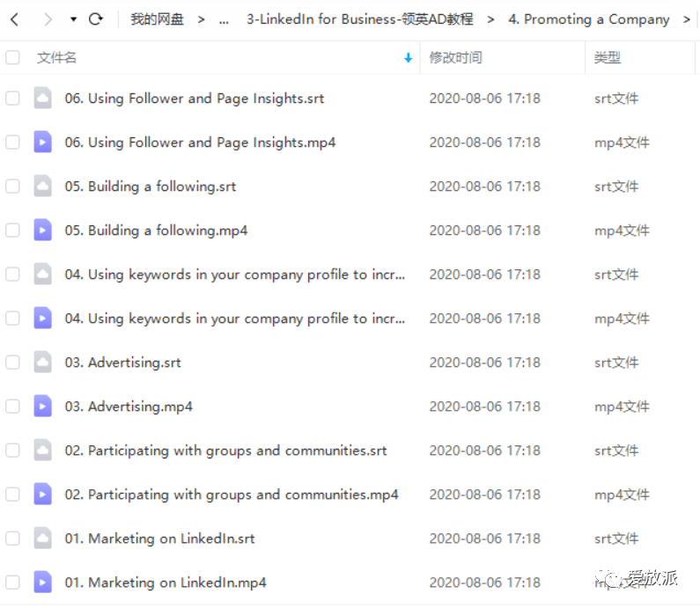Check box for 03. Advertising.srt
Screen dimensions: 700x608
click(x=12, y=363)
